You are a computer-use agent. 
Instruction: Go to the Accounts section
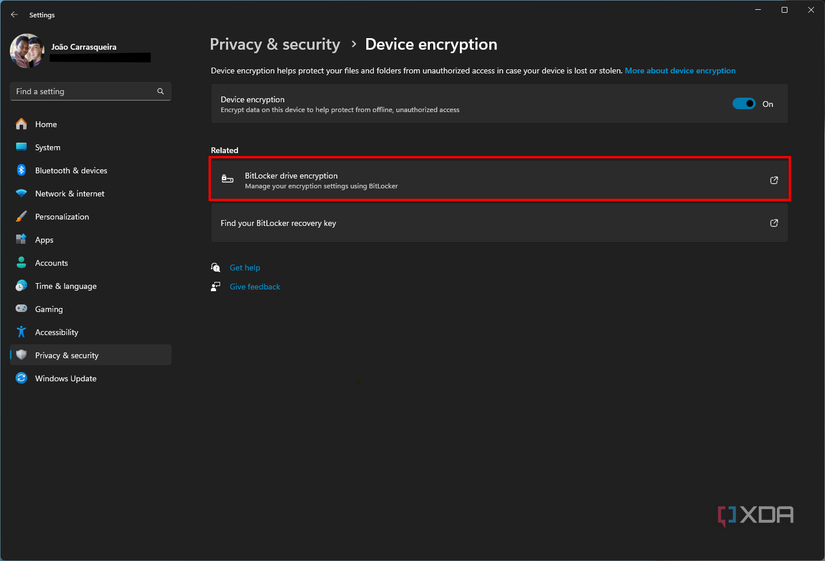(x=51, y=263)
